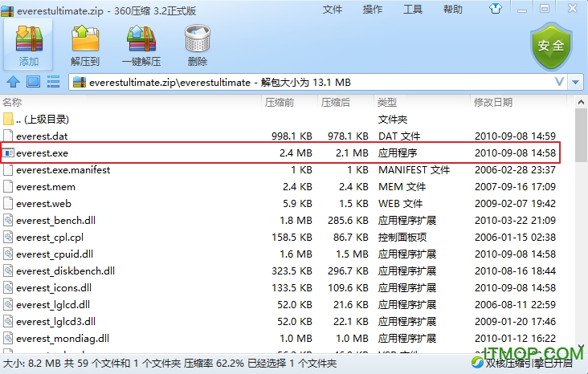Select everest_mondiag.dll file
The image size is (588, 374).
pyautogui.click(x=63, y=339)
